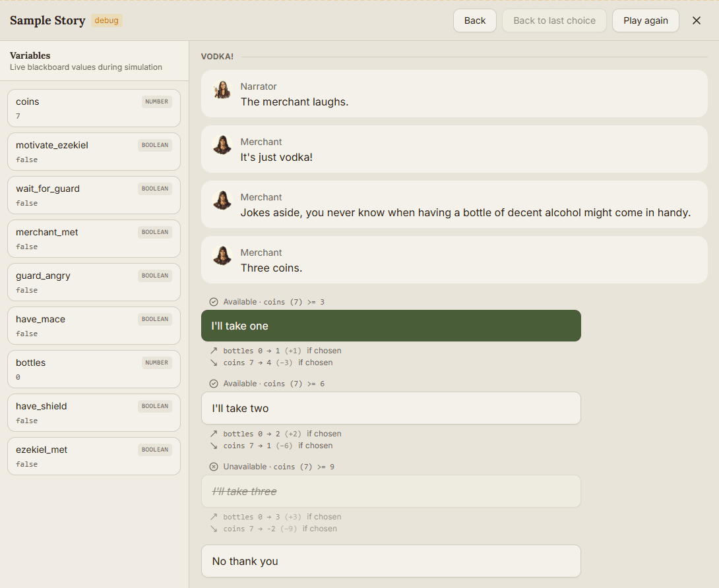The image size is (719, 588).
Task: Click down-arrow icon beside coins 7 → 1
Action: click(214, 446)
